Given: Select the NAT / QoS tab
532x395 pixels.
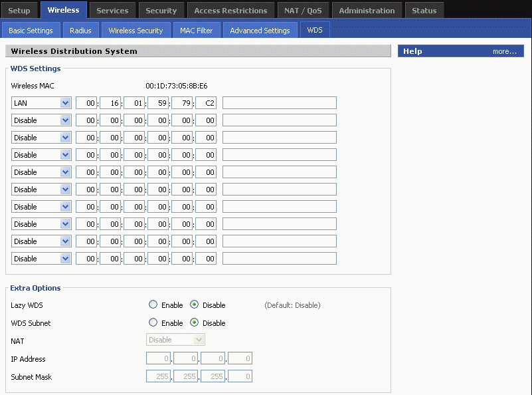Looking at the screenshot, I should 302,11.
